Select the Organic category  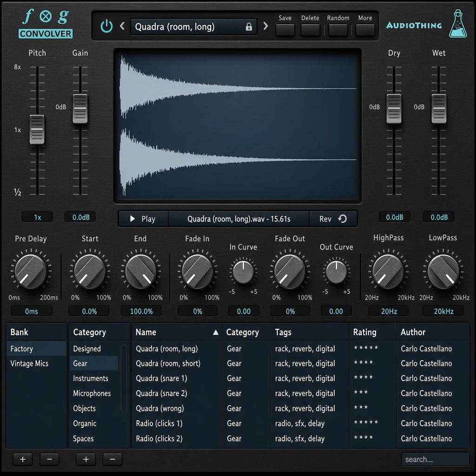(94, 423)
